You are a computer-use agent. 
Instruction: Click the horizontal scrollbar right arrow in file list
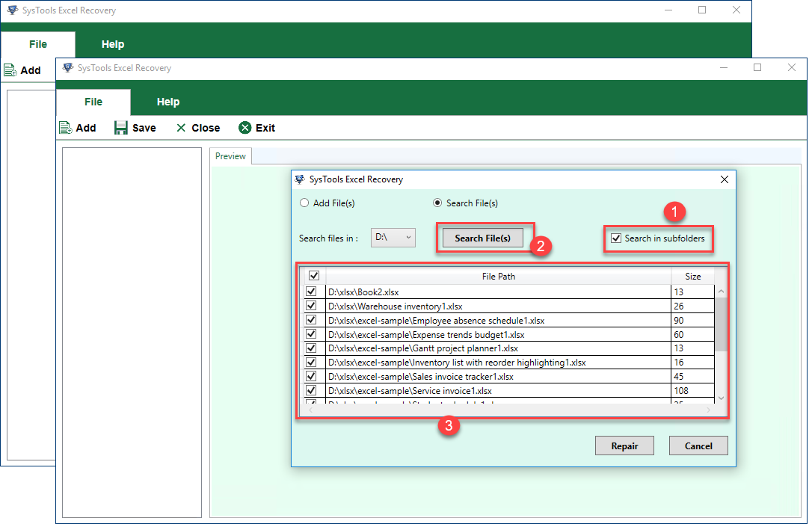708,410
